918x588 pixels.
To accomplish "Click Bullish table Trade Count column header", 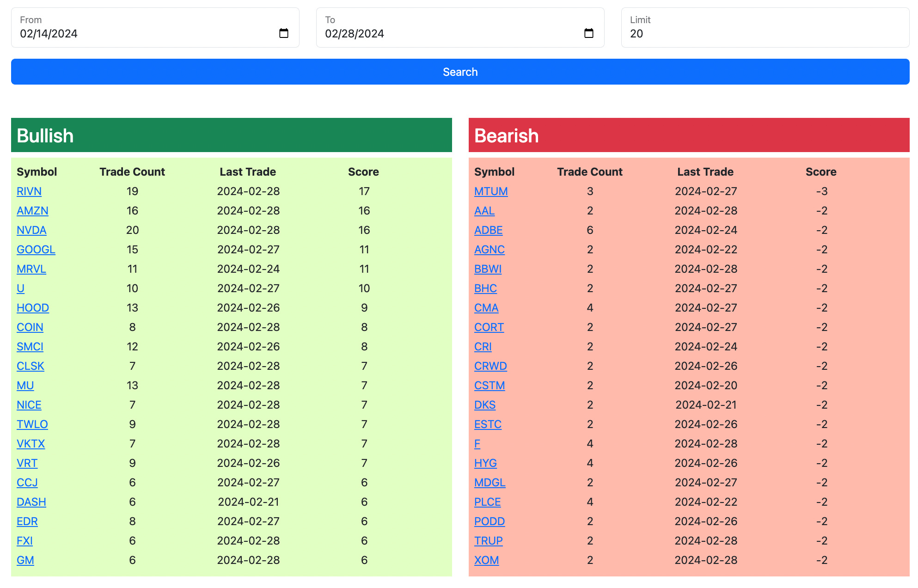I will tap(132, 172).
